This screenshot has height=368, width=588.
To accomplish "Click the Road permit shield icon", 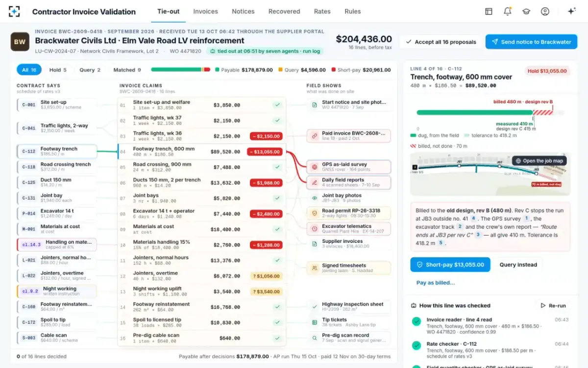I will [315, 213].
